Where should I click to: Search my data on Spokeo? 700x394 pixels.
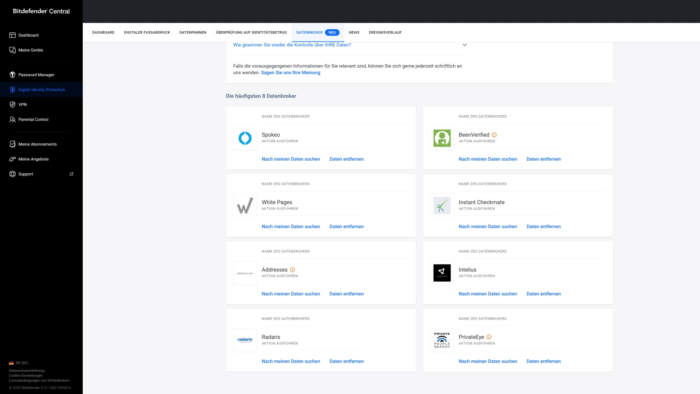coord(291,159)
